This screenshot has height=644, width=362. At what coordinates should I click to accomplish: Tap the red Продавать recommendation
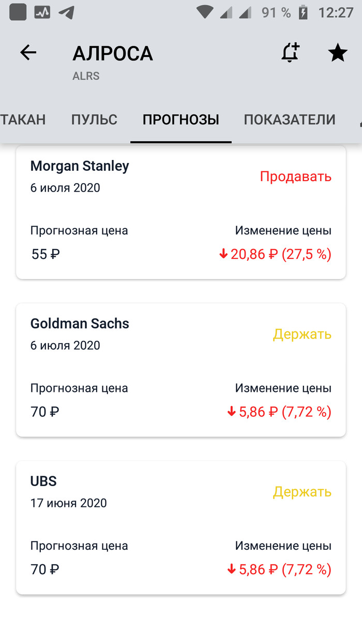point(295,177)
